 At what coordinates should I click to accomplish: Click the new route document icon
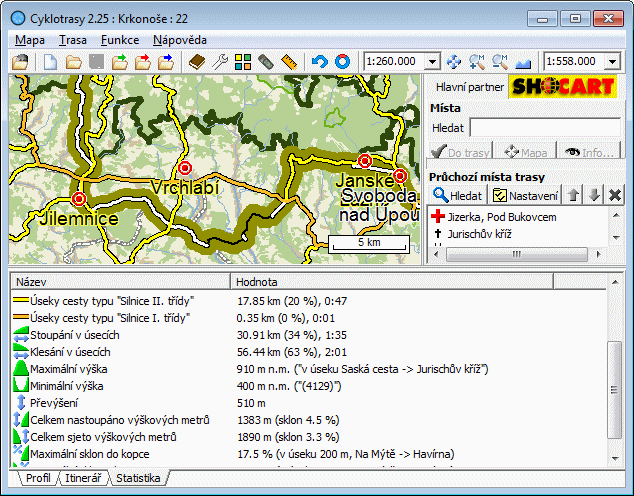(x=50, y=62)
